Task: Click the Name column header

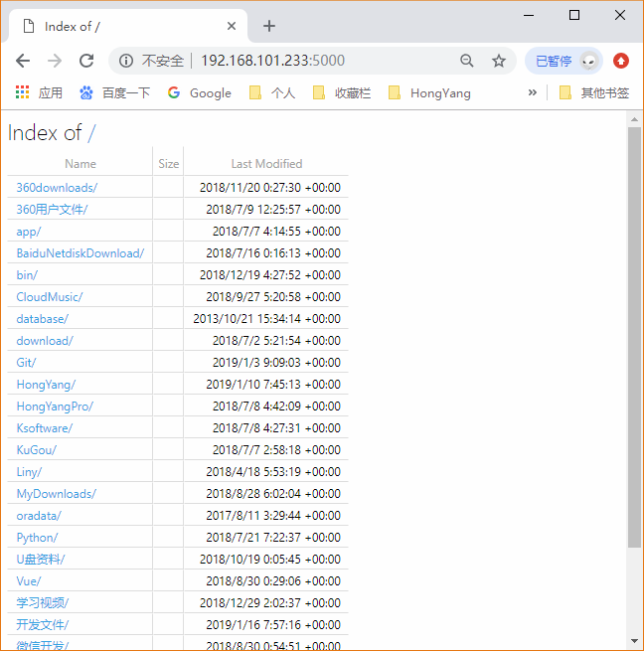Action: pyautogui.click(x=80, y=164)
